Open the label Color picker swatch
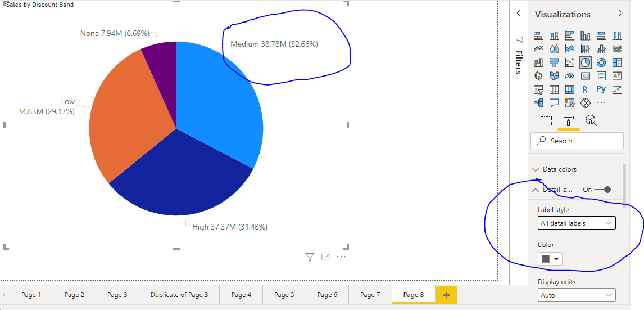Image resolution: width=644 pixels, height=310 pixels. (x=550, y=259)
